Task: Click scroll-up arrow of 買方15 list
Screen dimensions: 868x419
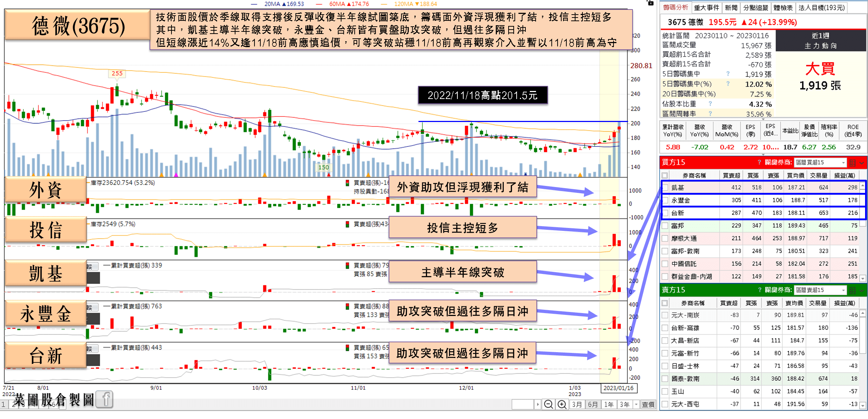Action: pyautogui.click(x=863, y=186)
